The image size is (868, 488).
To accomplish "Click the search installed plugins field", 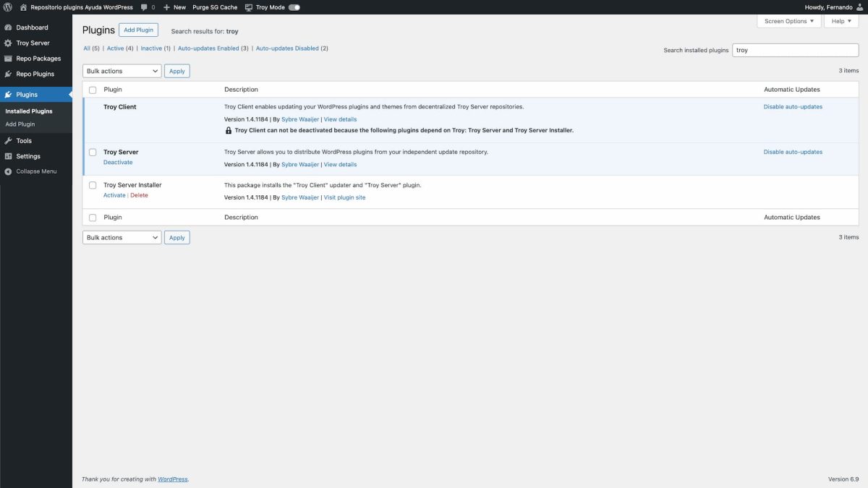I will point(796,51).
